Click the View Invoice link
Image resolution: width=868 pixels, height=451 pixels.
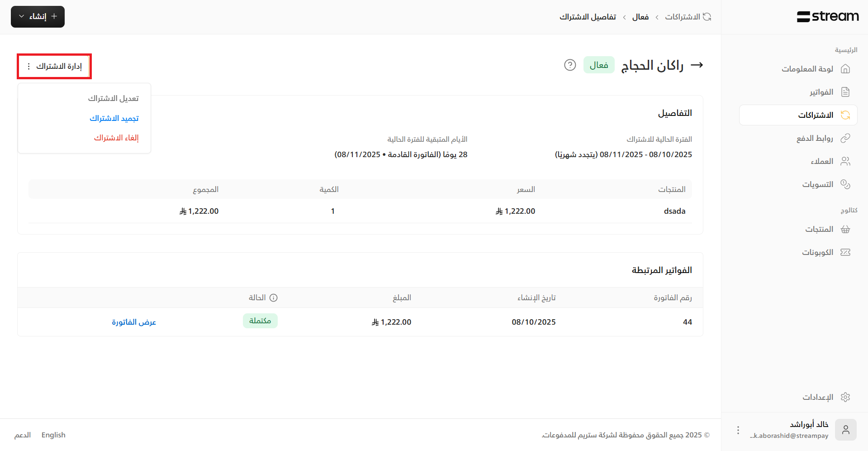click(x=134, y=322)
